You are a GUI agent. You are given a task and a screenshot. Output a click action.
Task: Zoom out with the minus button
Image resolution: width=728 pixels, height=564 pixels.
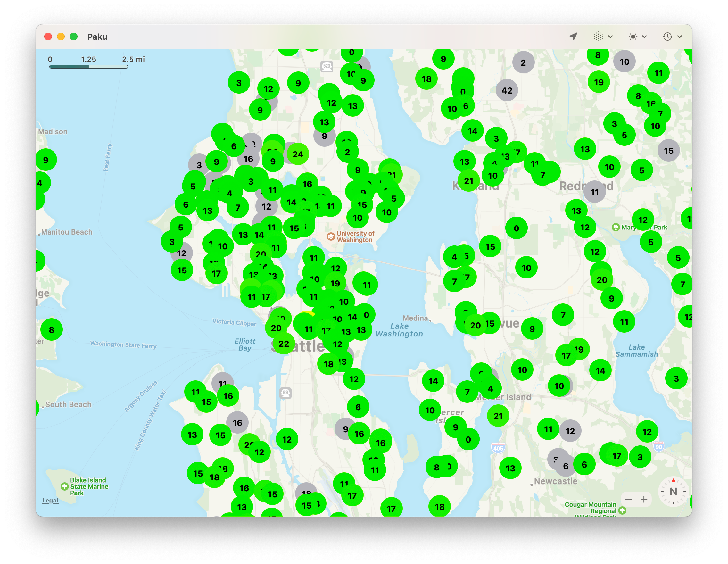click(628, 499)
